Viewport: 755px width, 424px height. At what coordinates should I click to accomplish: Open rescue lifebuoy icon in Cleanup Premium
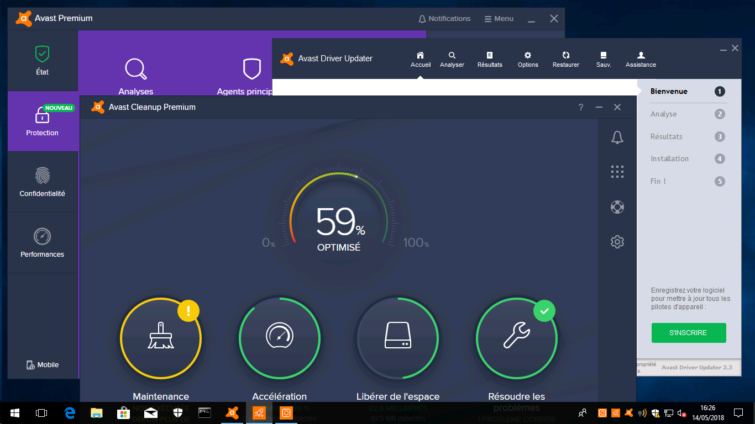(617, 207)
